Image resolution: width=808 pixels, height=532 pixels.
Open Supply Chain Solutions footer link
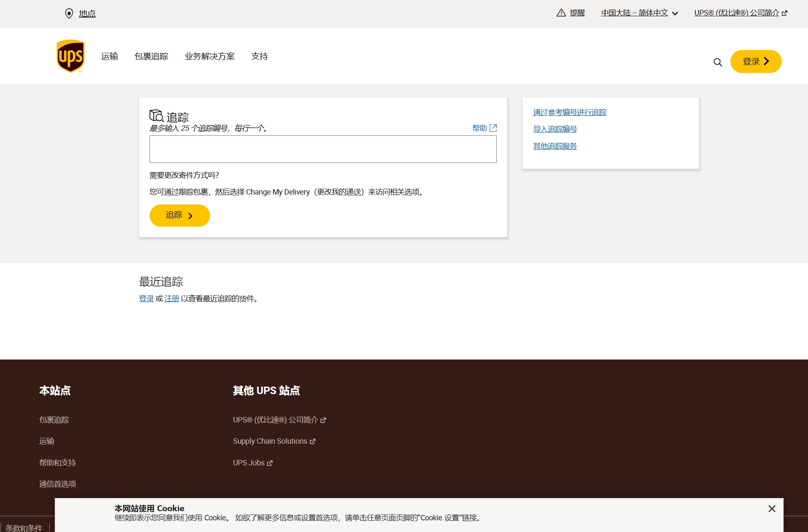pyautogui.click(x=270, y=441)
